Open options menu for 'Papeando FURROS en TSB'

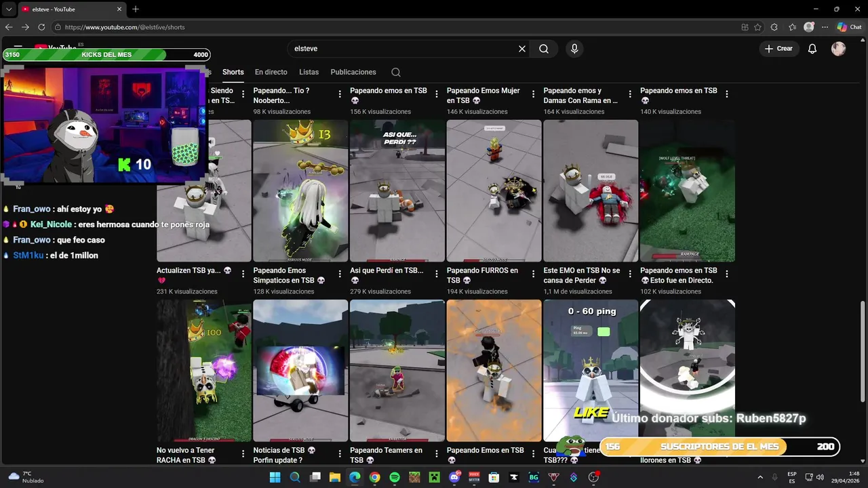(x=533, y=274)
